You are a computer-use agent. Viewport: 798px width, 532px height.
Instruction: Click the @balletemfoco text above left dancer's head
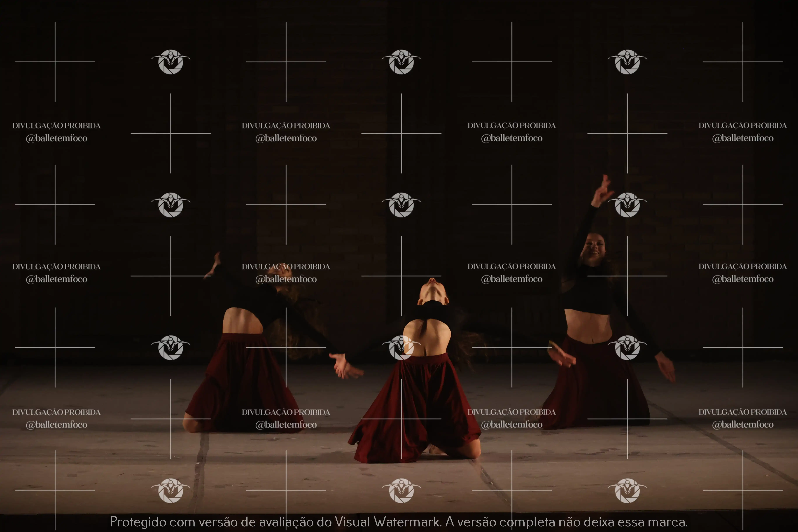pos(286,279)
